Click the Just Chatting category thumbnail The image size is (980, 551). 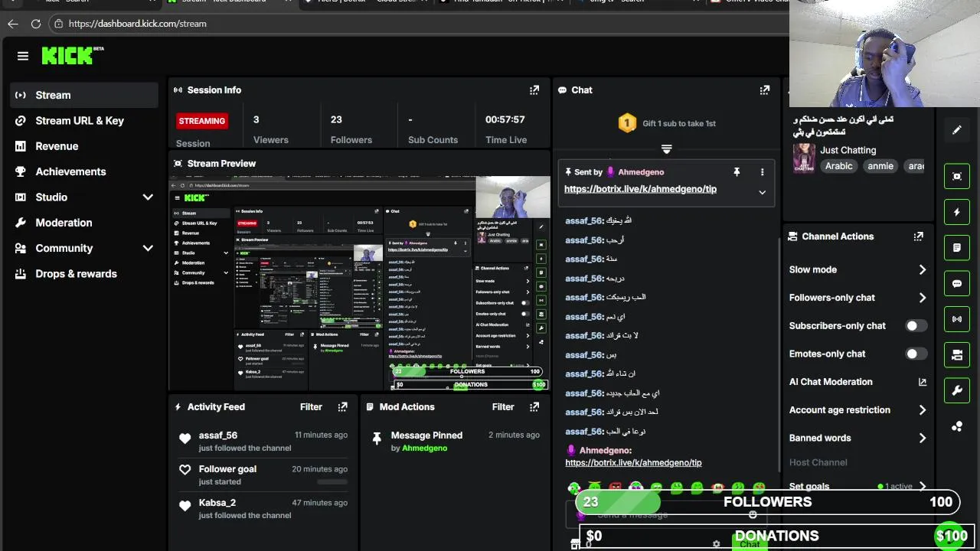[804, 158]
